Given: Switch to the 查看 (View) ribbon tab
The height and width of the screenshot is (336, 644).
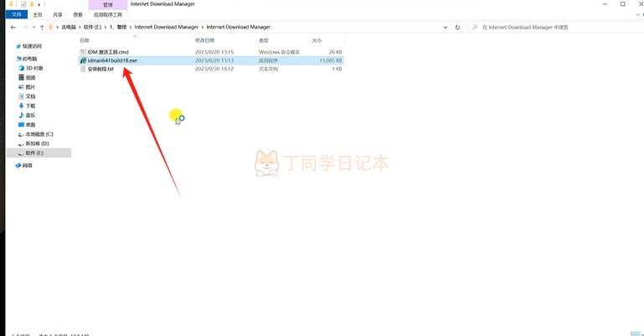Looking at the screenshot, I should [x=78, y=14].
